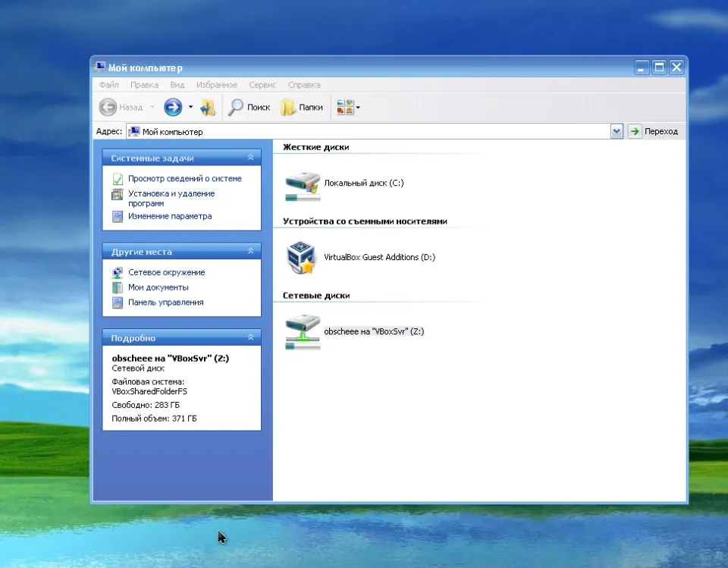Open the Избранное menu

coord(216,85)
